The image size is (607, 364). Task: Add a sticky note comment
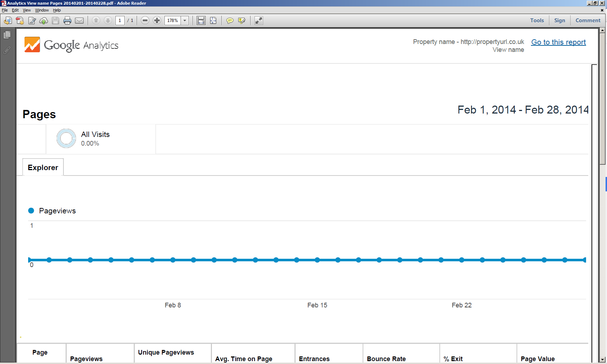click(x=230, y=21)
